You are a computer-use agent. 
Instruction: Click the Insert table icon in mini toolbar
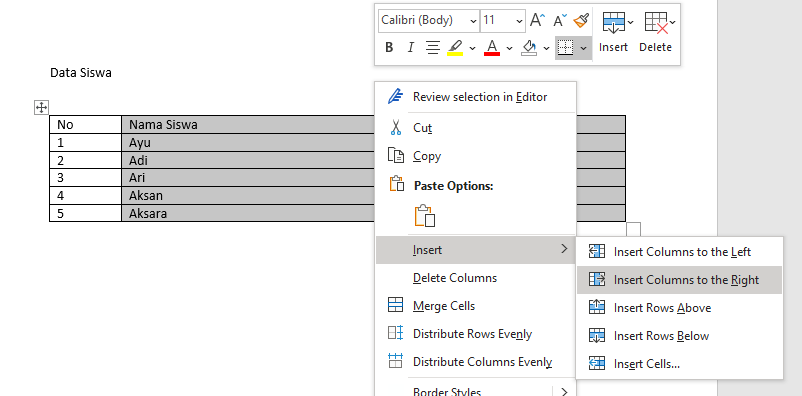tap(613, 32)
